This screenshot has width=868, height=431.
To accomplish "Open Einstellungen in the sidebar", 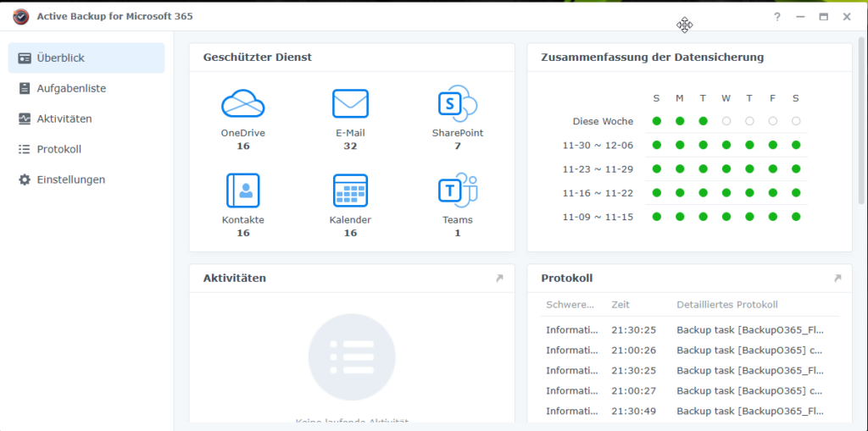I will click(x=71, y=180).
